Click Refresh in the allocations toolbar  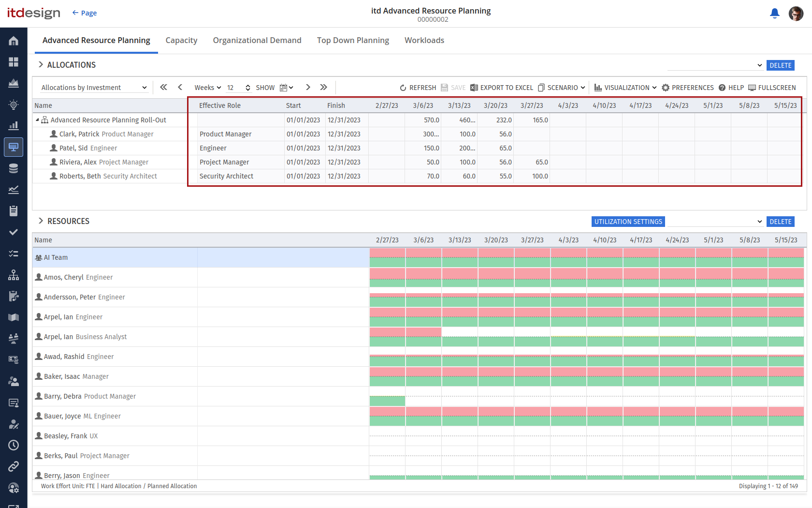point(418,88)
